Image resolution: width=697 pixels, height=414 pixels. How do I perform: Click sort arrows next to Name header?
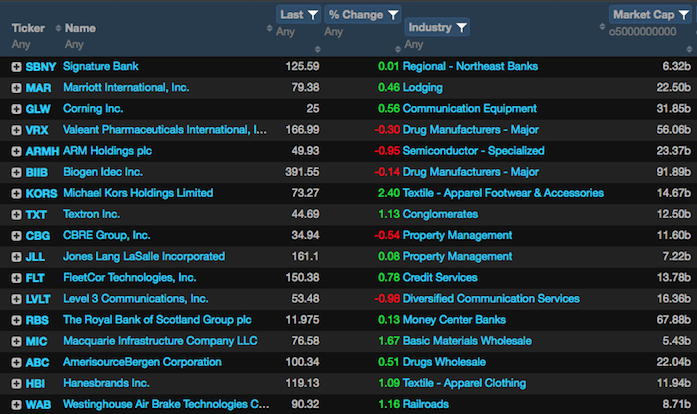58,28
